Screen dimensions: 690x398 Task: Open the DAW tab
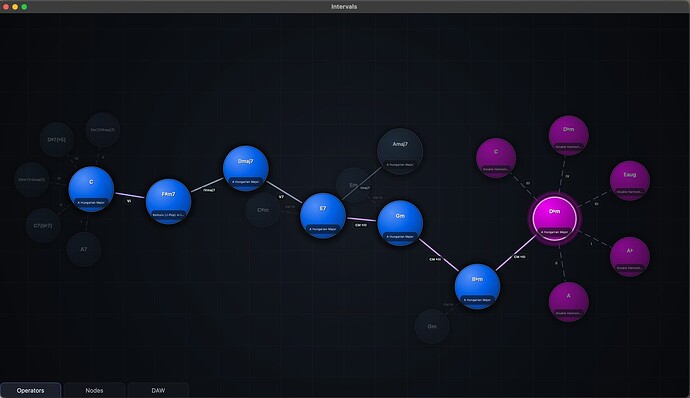click(158, 390)
